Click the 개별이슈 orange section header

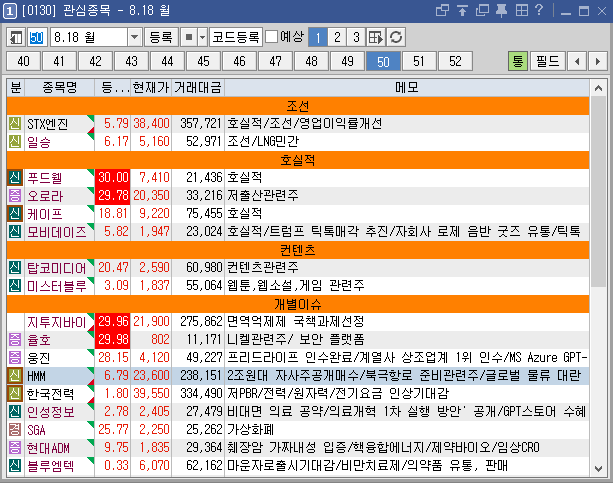point(298,303)
